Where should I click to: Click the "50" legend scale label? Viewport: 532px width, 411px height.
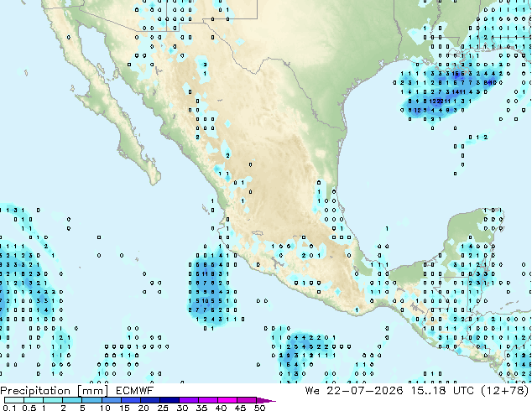[259, 408]
